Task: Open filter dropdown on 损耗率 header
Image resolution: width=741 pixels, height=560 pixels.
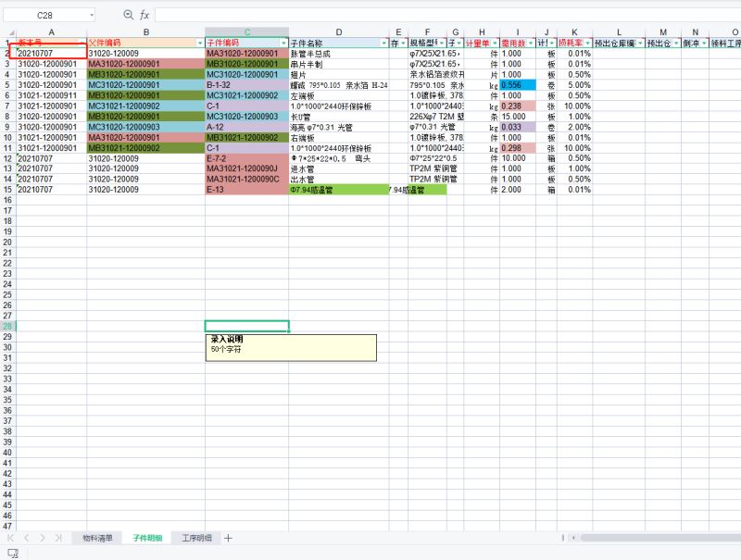Action: (x=587, y=43)
